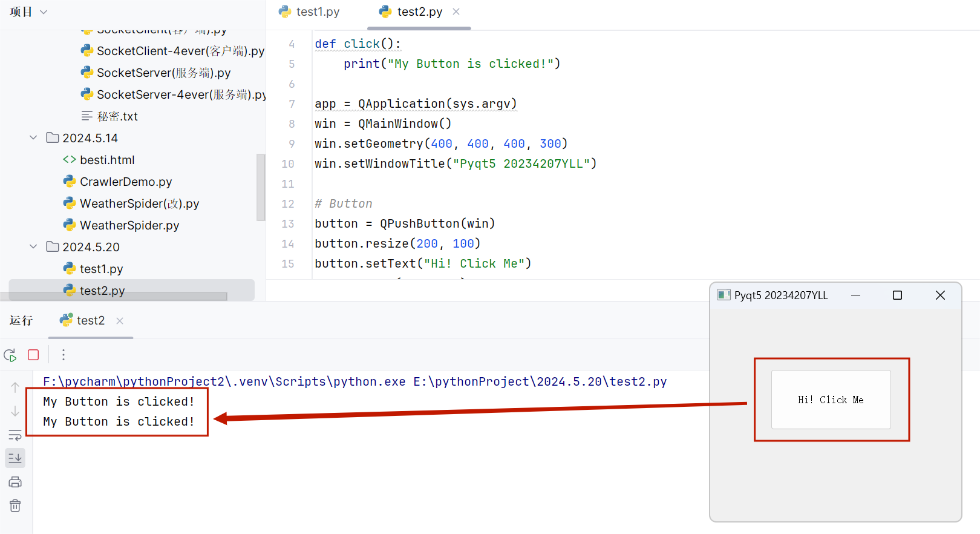Screen dimensions: 980x534
Task: Click the button.setText code line
Action: (x=423, y=263)
